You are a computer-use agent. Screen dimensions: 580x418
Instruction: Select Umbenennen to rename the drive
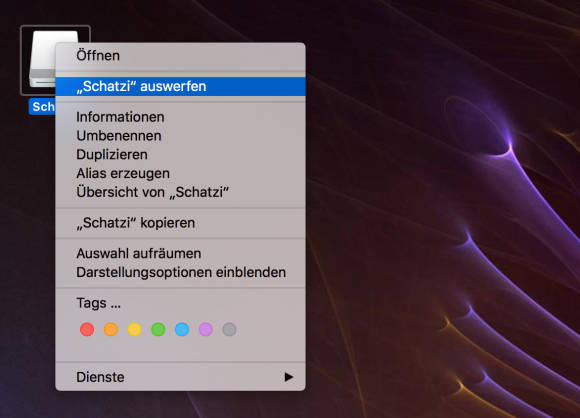click(x=181, y=136)
